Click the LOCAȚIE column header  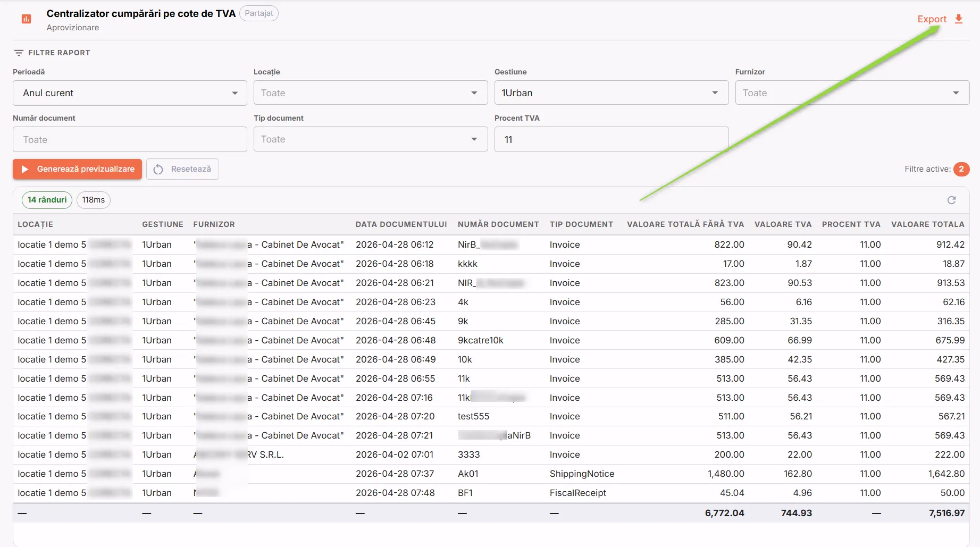point(36,224)
